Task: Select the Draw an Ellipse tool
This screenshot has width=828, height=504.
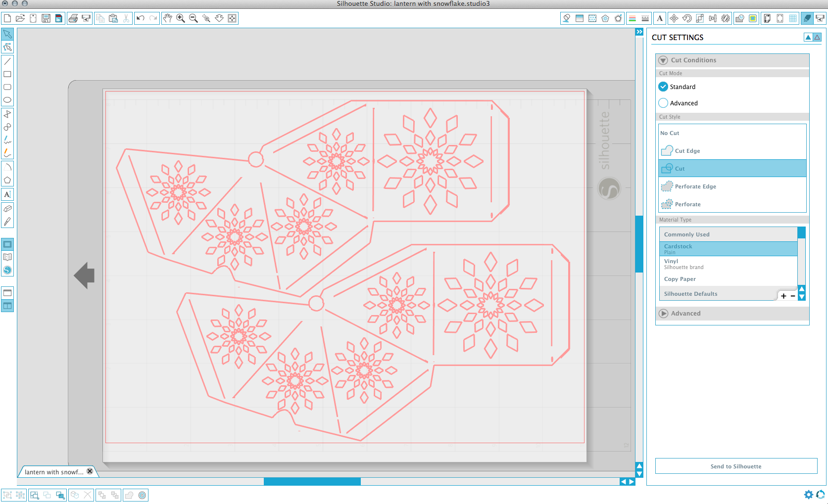Action: point(7,100)
